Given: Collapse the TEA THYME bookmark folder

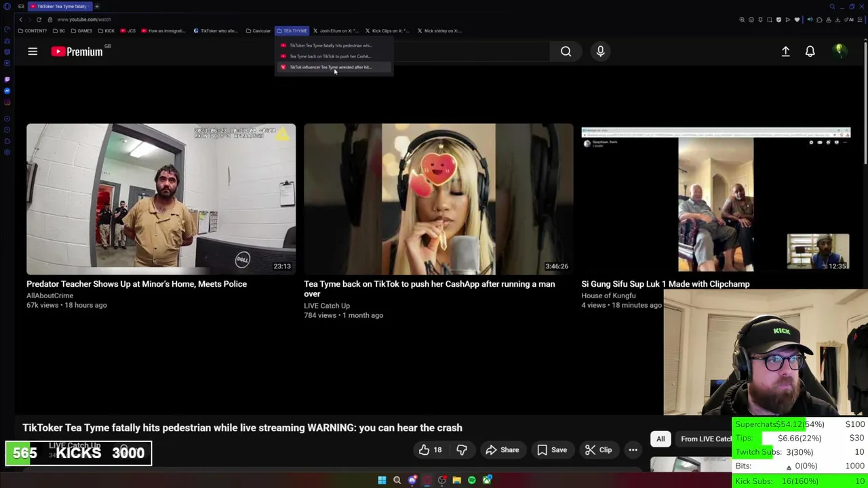Looking at the screenshot, I should pos(292,30).
